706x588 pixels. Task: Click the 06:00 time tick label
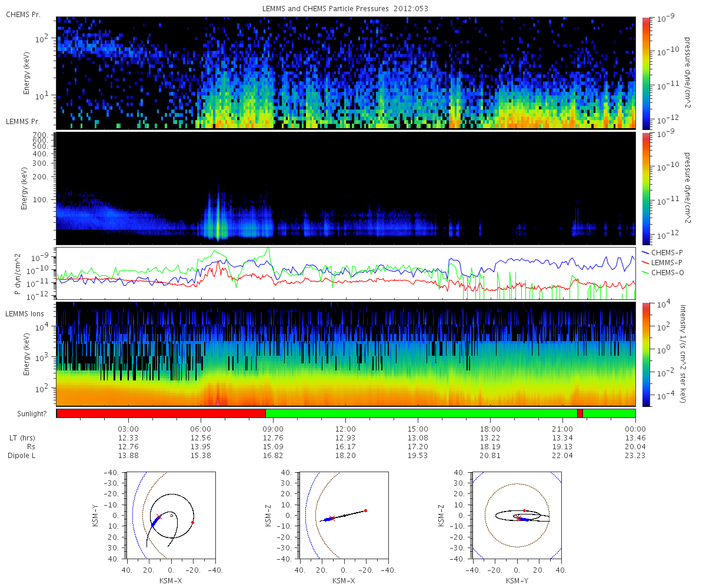[x=201, y=429]
